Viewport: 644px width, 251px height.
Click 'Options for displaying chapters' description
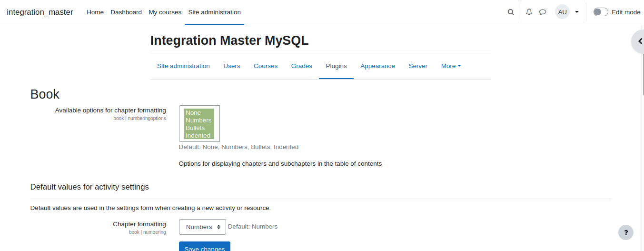click(x=280, y=164)
